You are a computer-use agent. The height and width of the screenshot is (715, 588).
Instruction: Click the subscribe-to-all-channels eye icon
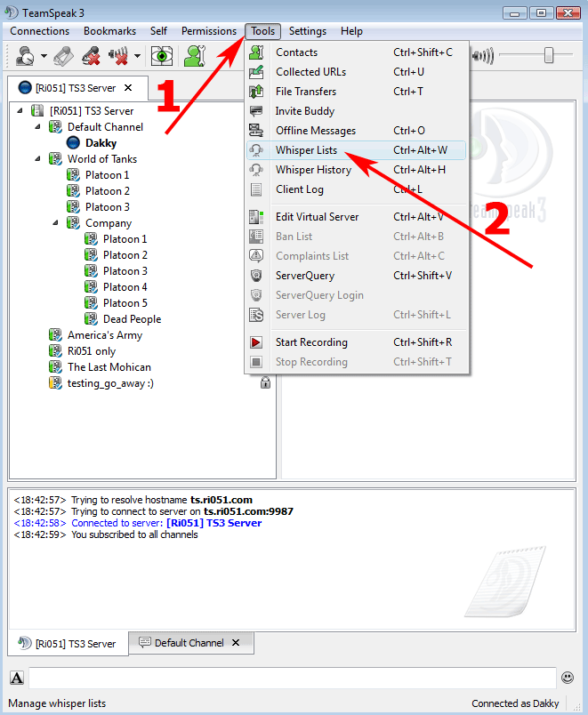point(161,56)
